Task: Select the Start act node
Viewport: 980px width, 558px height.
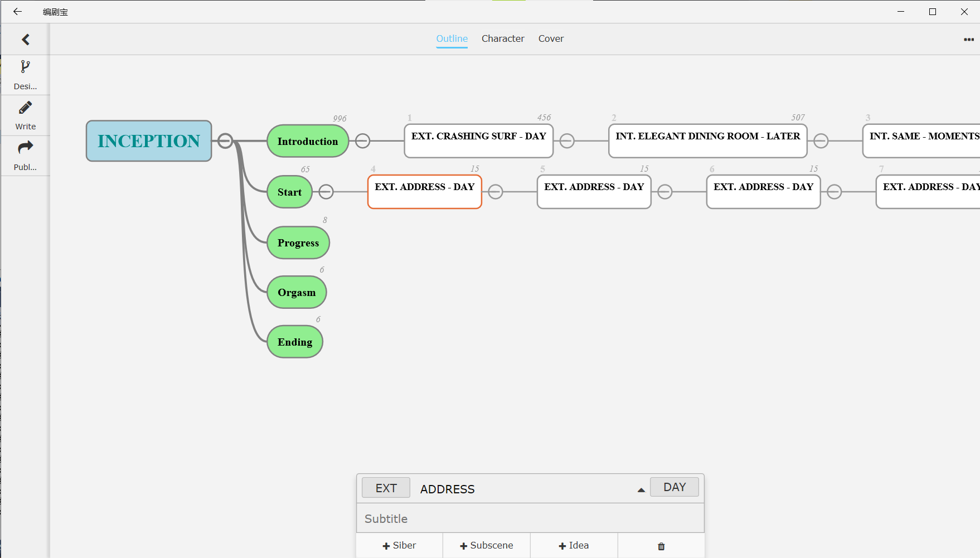Action: (x=290, y=192)
